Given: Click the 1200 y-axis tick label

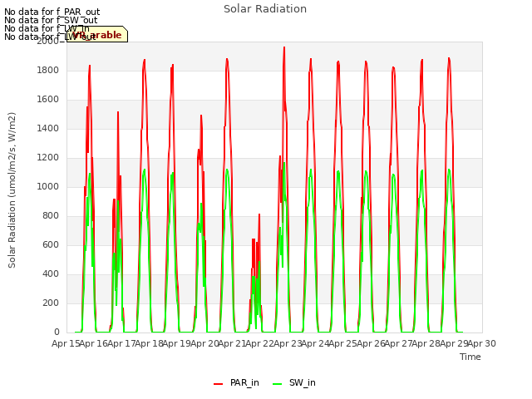Looking at the screenshot, I should coord(48,157).
